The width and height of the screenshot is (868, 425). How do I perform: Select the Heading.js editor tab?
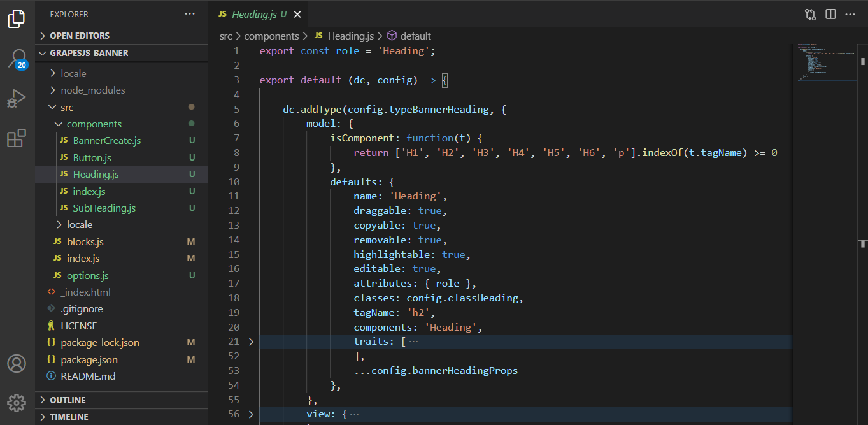click(259, 14)
